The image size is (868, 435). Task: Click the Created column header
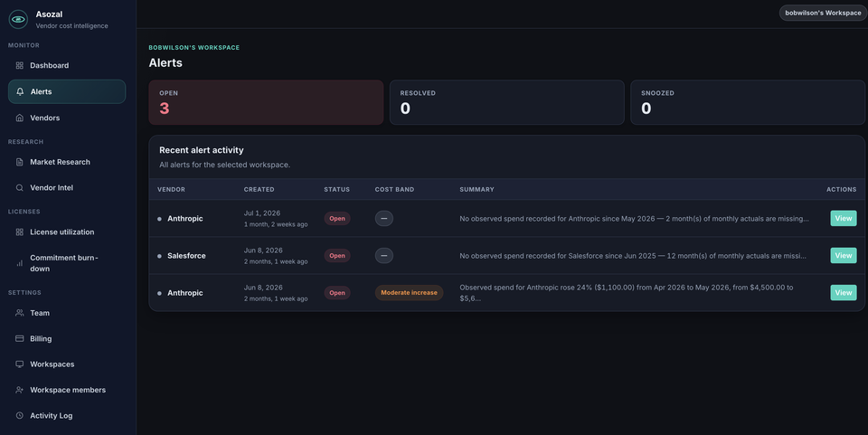[x=259, y=189]
